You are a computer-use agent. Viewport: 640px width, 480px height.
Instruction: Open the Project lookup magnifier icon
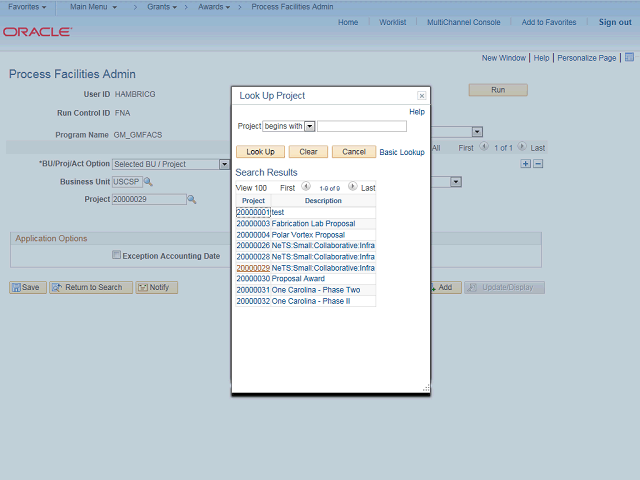[x=191, y=199]
